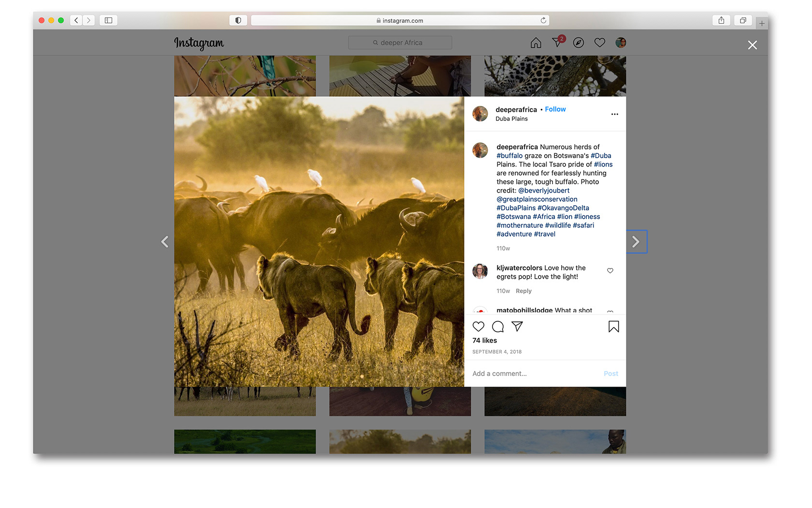Open the #buffalo hashtag

(x=509, y=156)
